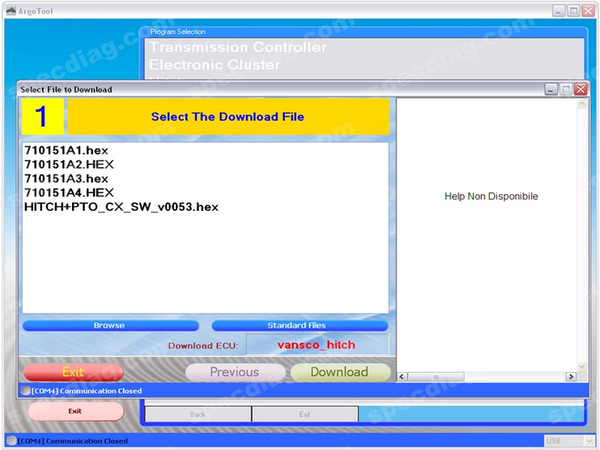Select file 710151A4.HEX

click(x=69, y=192)
